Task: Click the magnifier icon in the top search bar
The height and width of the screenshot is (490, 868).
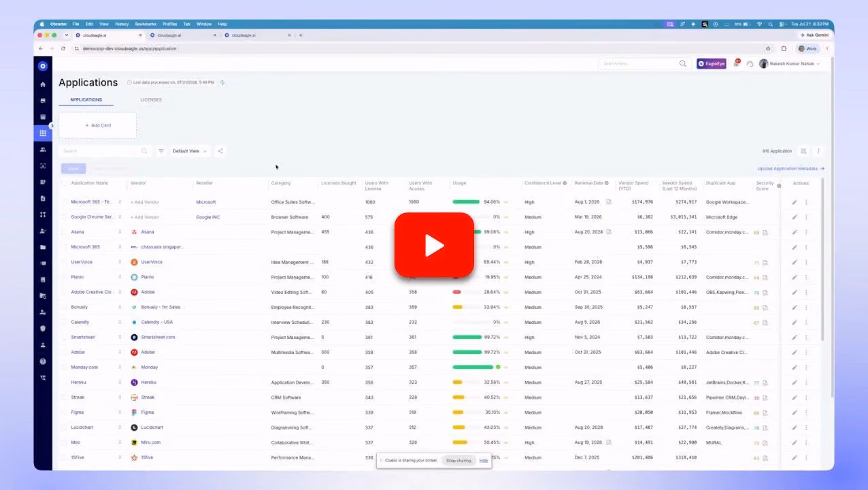Action: click(682, 63)
